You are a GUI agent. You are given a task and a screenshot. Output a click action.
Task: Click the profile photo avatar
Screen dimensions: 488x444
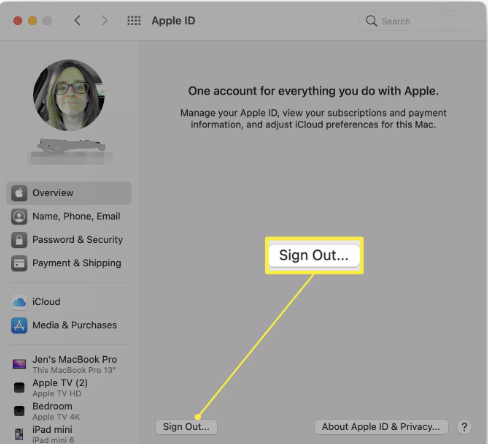click(x=69, y=95)
